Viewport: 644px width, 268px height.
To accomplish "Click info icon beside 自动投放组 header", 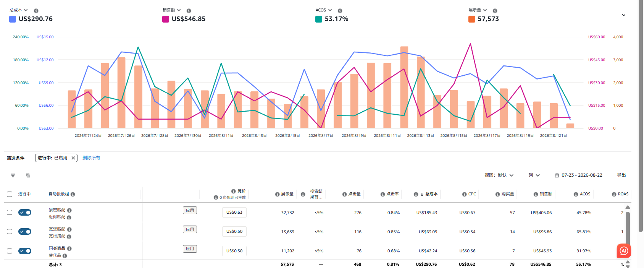I will pyautogui.click(x=73, y=194).
